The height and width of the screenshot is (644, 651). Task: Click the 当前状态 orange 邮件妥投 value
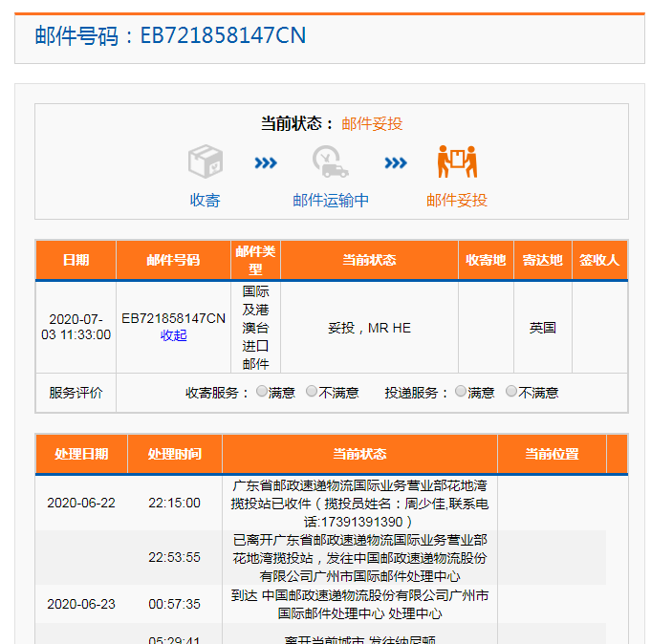tap(372, 123)
